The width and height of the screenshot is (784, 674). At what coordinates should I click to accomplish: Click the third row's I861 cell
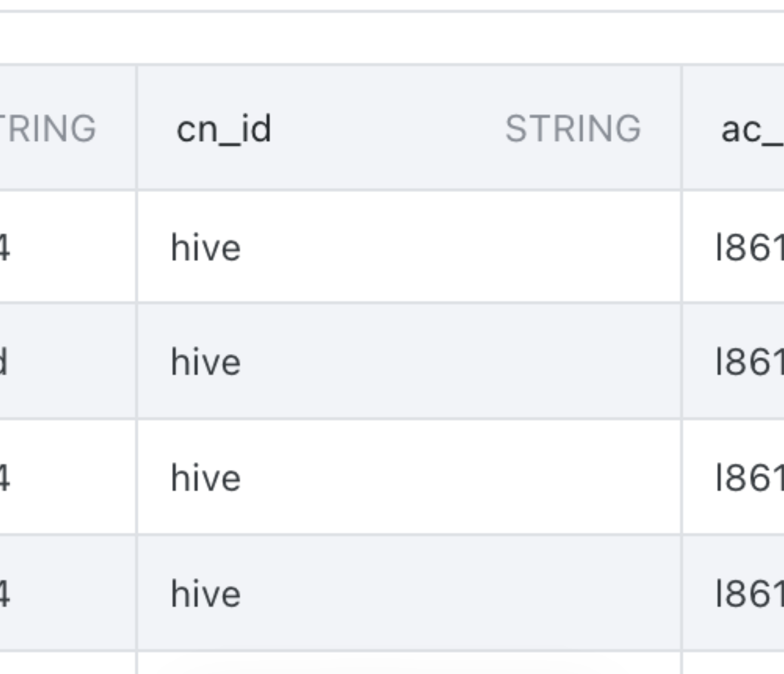[x=749, y=478]
